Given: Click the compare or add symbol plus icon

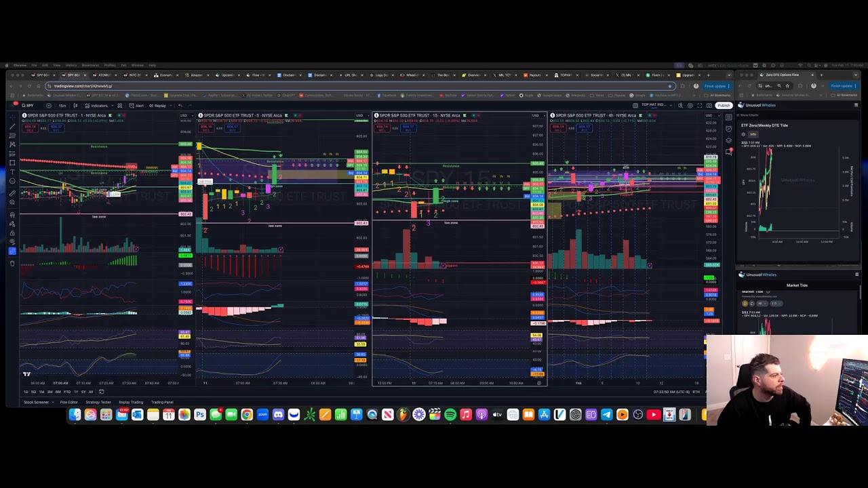Looking at the screenshot, I should [49, 106].
